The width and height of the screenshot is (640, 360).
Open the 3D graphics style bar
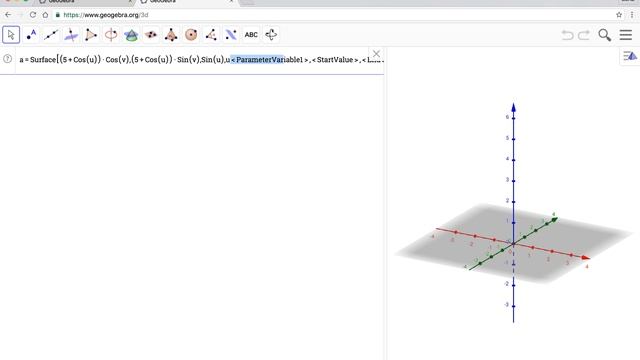coord(630,56)
